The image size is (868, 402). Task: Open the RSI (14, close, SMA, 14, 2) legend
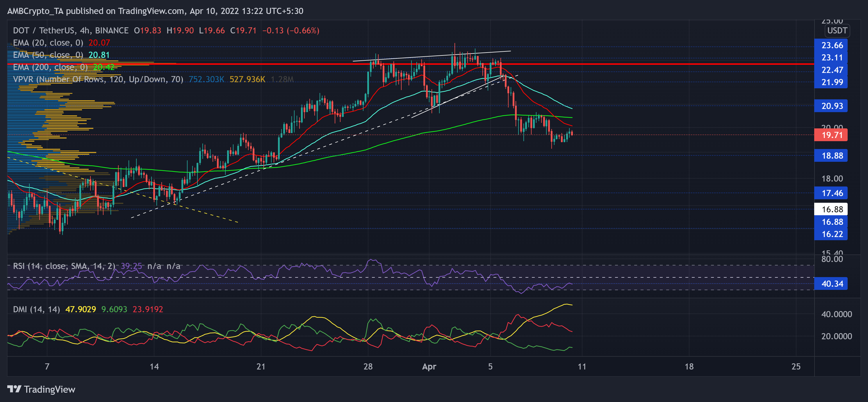click(64, 266)
